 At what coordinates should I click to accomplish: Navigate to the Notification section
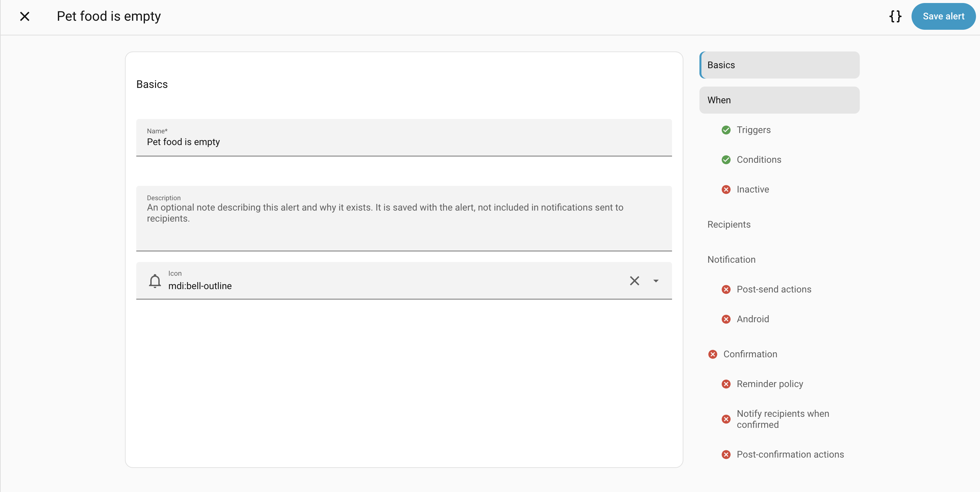(731, 259)
